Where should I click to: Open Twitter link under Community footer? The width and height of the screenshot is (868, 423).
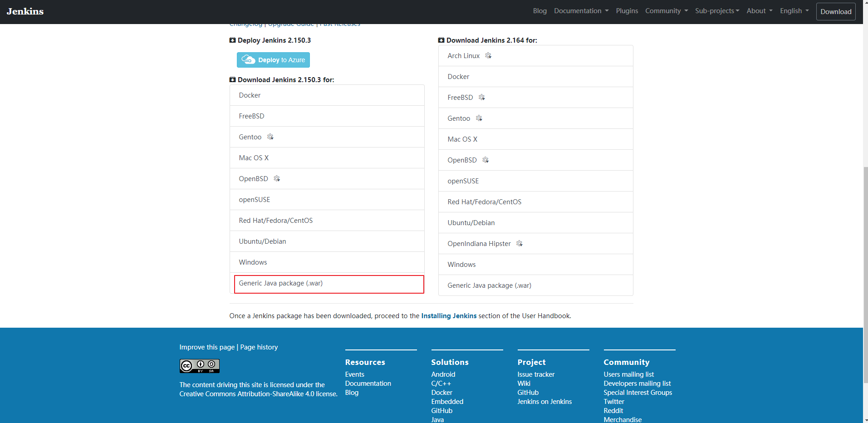point(613,402)
